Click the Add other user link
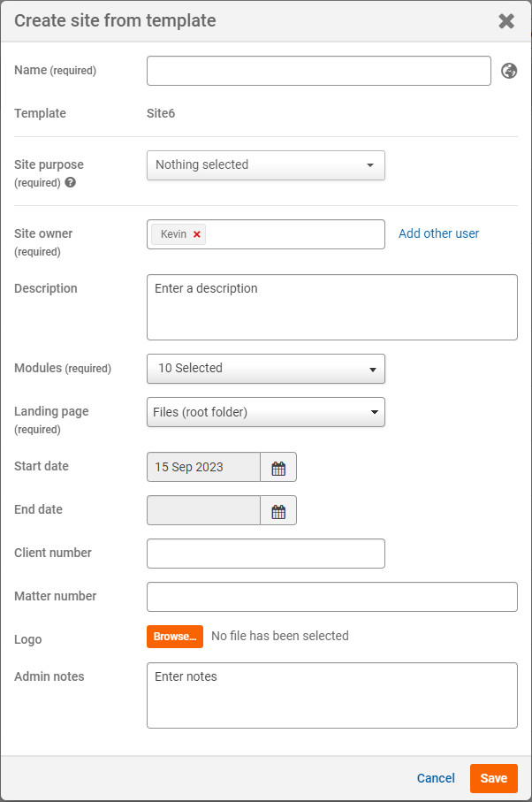This screenshot has height=802, width=532. [438, 233]
